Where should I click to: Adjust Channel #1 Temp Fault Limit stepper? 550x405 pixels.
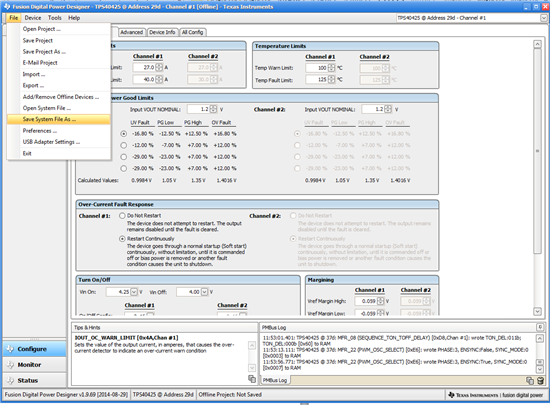pyautogui.click(x=331, y=80)
